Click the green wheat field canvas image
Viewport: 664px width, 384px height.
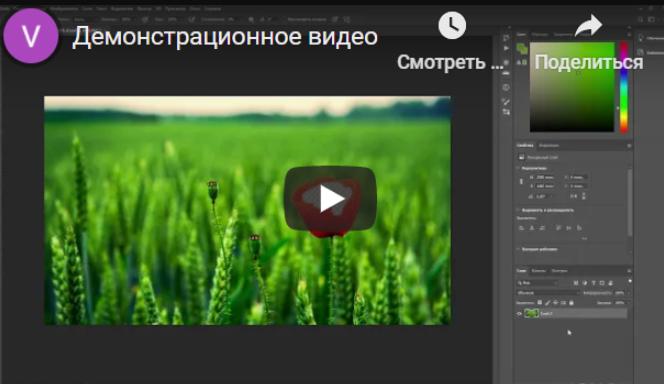[x=247, y=210]
